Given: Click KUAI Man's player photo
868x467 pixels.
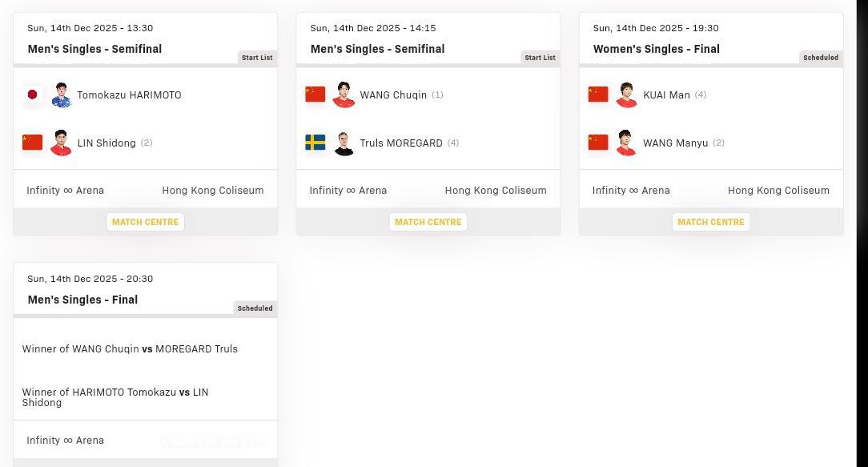Looking at the screenshot, I should coord(627,95).
